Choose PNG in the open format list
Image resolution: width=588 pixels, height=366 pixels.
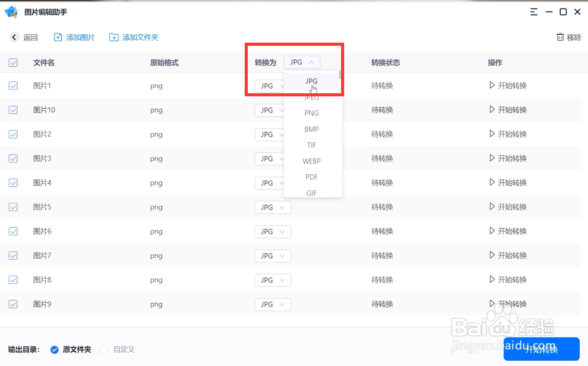[x=312, y=113]
